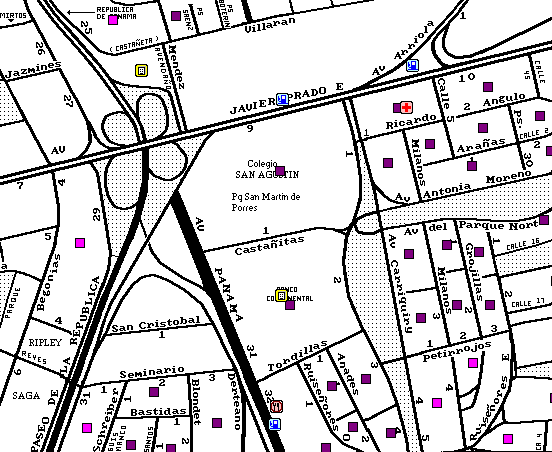The width and height of the screenshot is (552, 452).
Task: Select the purple square between Seminario and Bastidas
Action: 154,392
